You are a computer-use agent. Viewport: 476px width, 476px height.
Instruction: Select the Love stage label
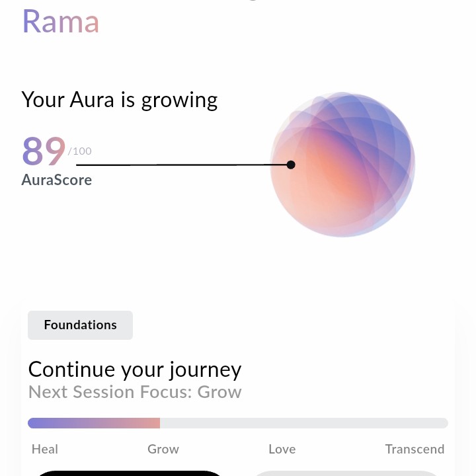point(282,450)
